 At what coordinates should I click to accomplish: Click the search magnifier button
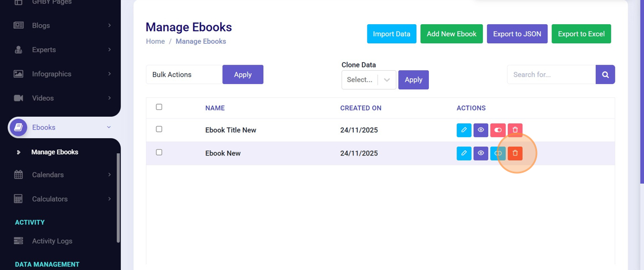pos(605,74)
